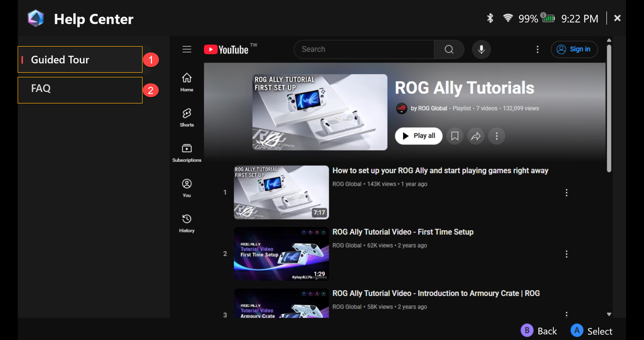Open First Time Setup video thumbnail

click(x=281, y=254)
